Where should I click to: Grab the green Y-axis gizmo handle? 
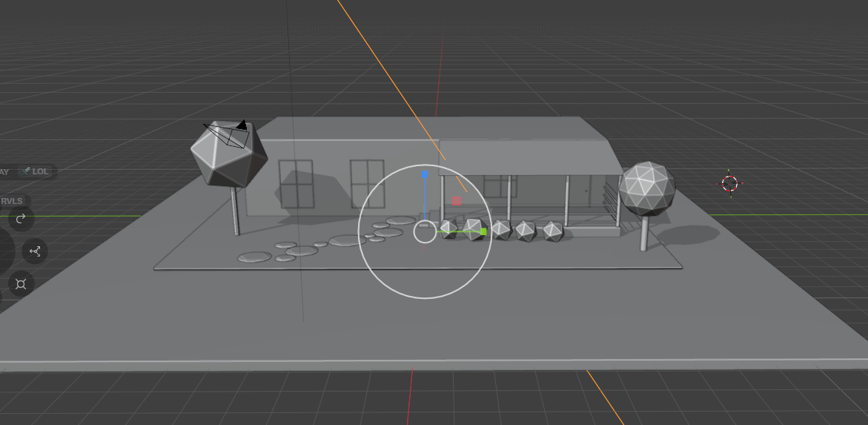click(x=483, y=231)
